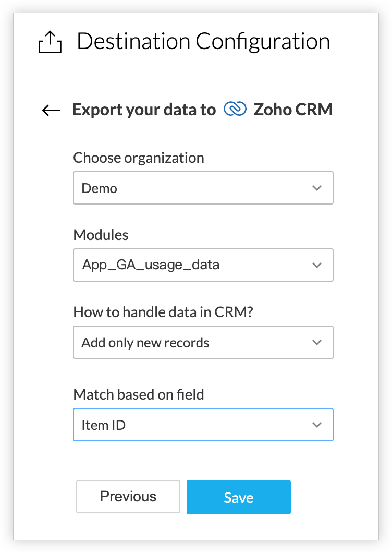Expand the Modules dropdown showing App_GA_usage_data
The image size is (392, 553).
point(203,266)
